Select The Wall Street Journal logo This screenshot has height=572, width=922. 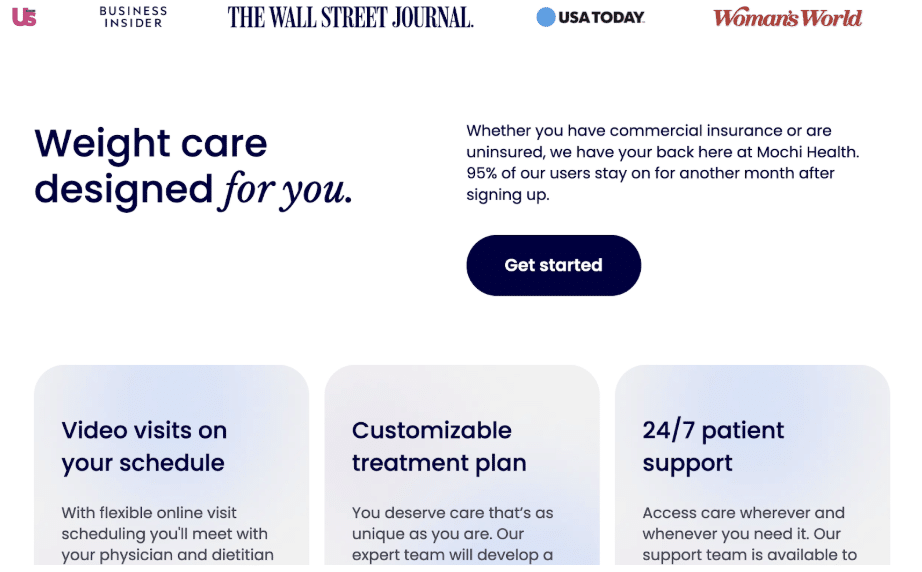point(350,18)
